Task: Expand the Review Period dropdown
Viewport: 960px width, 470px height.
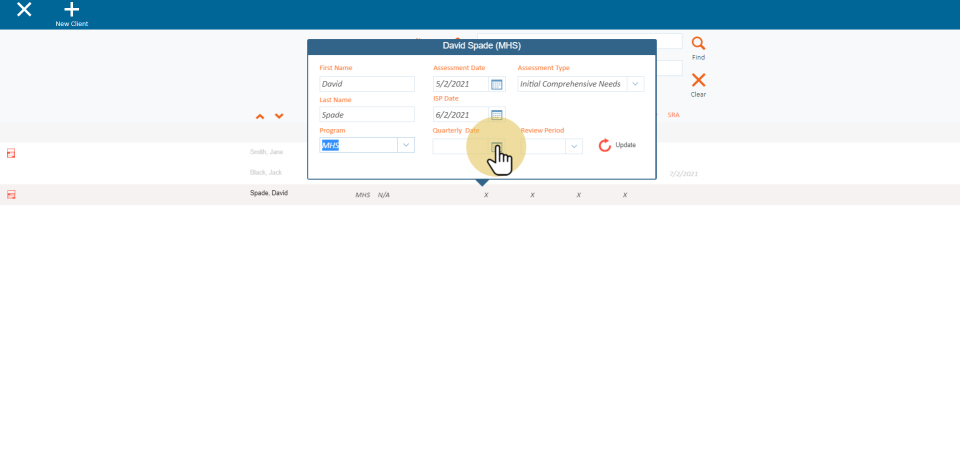Action: [x=573, y=146]
